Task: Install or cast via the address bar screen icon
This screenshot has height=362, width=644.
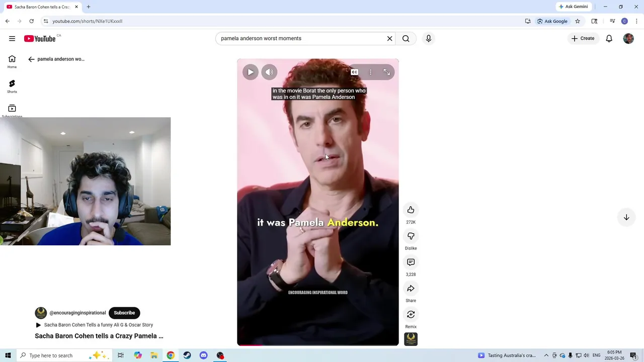Action: [x=528, y=21]
